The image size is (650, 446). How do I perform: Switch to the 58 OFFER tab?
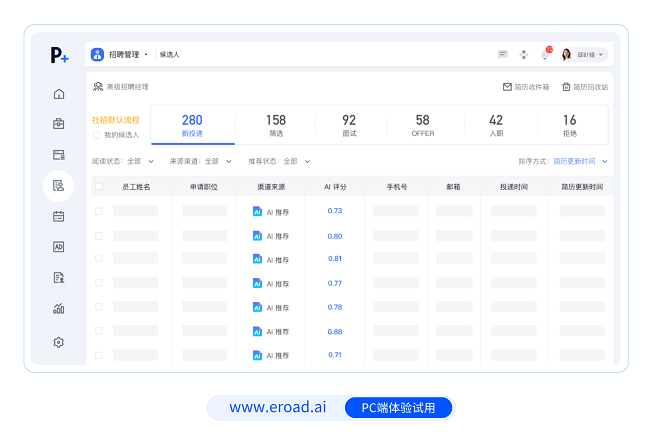coord(423,125)
